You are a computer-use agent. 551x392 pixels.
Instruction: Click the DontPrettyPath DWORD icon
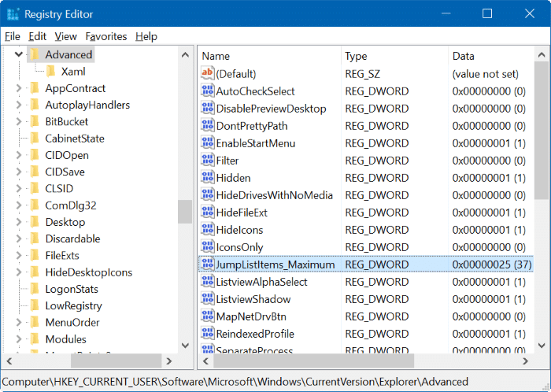(x=207, y=125)
